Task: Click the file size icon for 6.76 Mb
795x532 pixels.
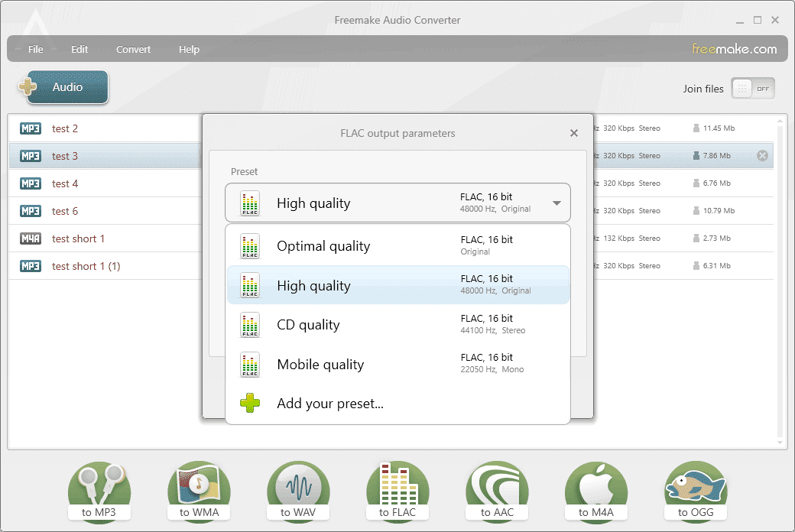Action: 696,183
